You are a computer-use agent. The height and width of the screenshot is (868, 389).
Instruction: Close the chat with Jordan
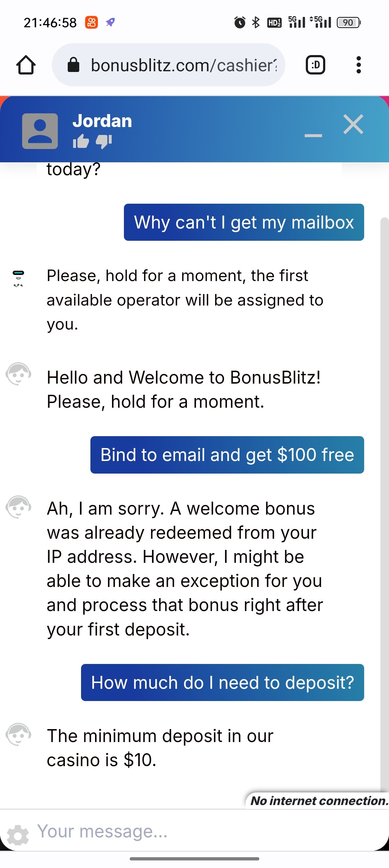353,125
